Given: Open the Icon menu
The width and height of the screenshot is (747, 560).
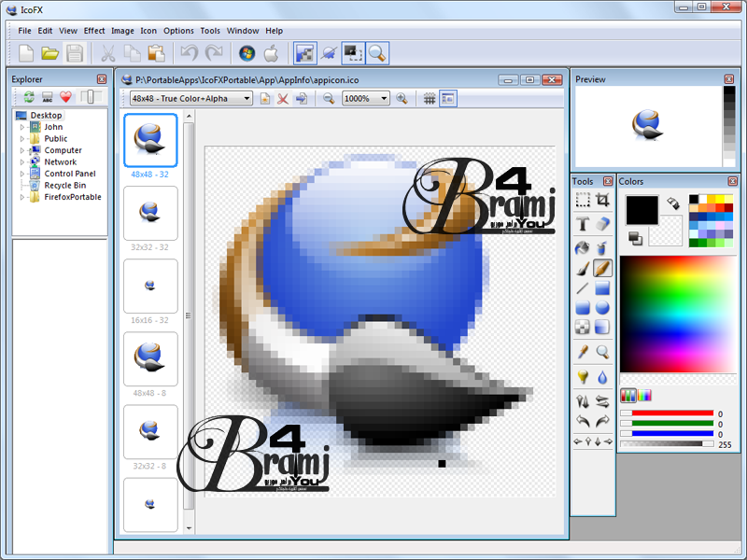Looking at the screenshot, I should click(x=148, y=31).
